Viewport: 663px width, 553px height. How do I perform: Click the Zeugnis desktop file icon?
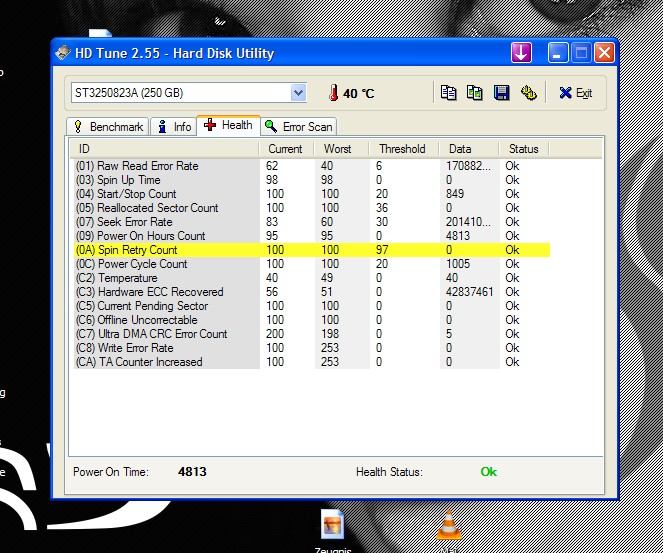coord(332,525)
